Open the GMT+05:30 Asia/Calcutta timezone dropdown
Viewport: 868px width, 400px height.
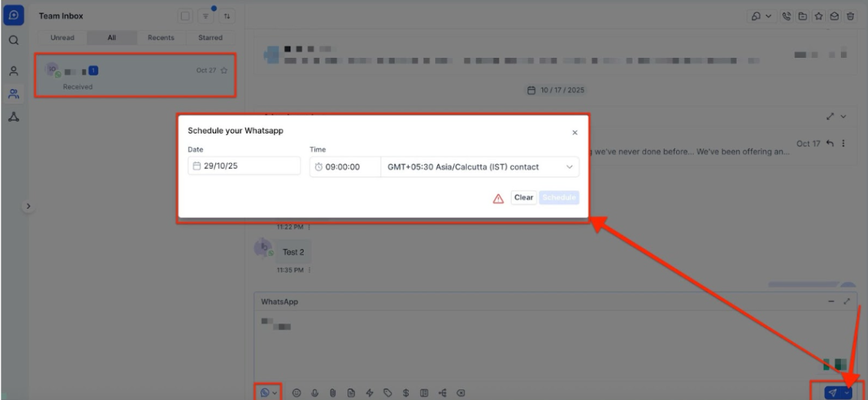tap(480, 167)
